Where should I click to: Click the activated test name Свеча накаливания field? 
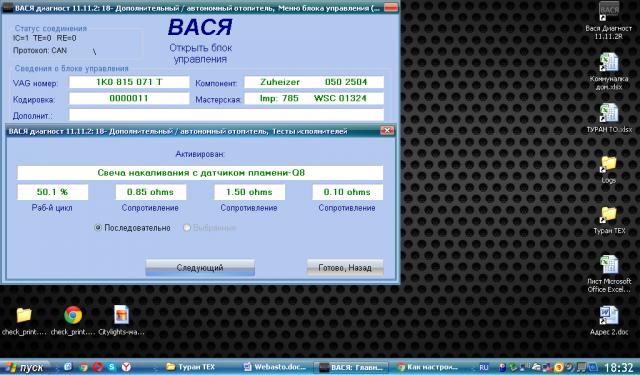pos(200,173)
